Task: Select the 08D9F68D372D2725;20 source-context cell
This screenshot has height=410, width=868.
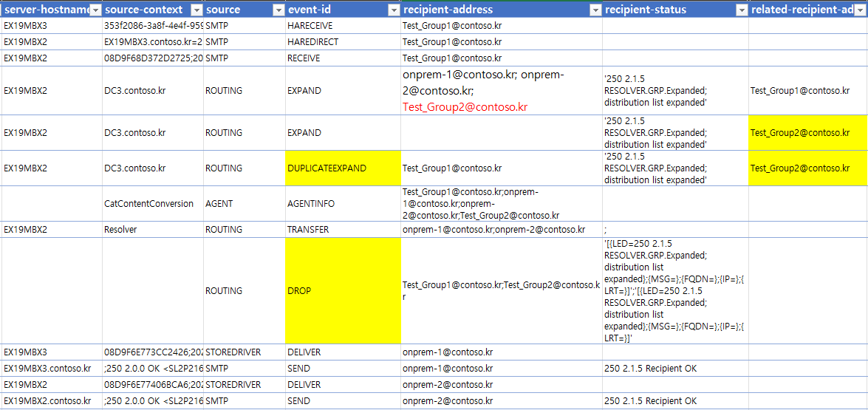Action: click(x=153, y=58)
